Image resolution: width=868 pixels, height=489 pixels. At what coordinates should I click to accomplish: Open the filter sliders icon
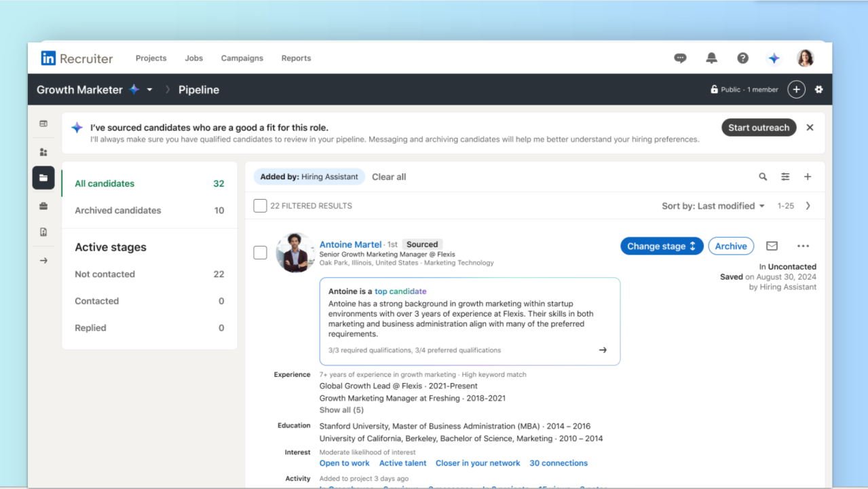pyautogui.click(x=785, y=177)
